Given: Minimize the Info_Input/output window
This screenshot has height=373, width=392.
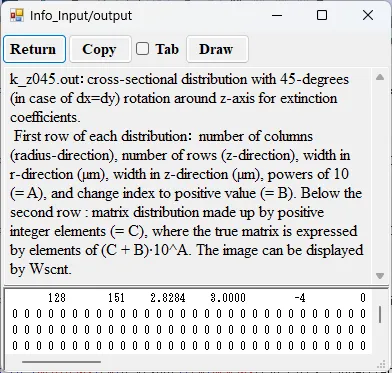Looking at the screenshot, I should [x=277, y=15].
